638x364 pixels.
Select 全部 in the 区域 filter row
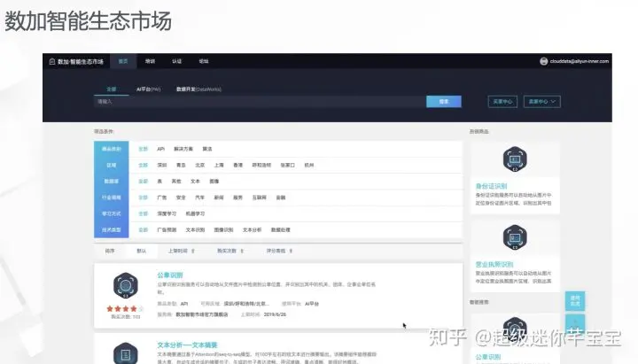(x=143, y=165)
